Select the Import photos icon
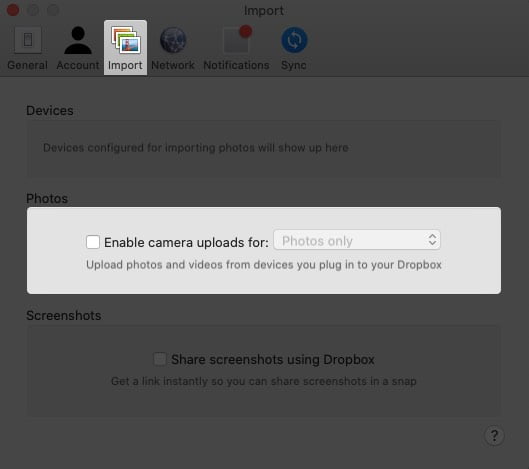This screenshot has width=529, height=469. tap(126, 40)
